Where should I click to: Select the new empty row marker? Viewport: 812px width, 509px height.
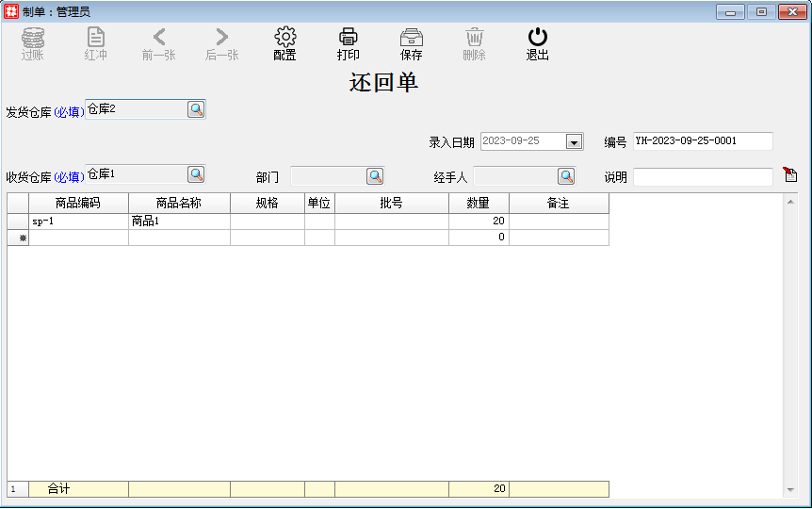[18, 238]
